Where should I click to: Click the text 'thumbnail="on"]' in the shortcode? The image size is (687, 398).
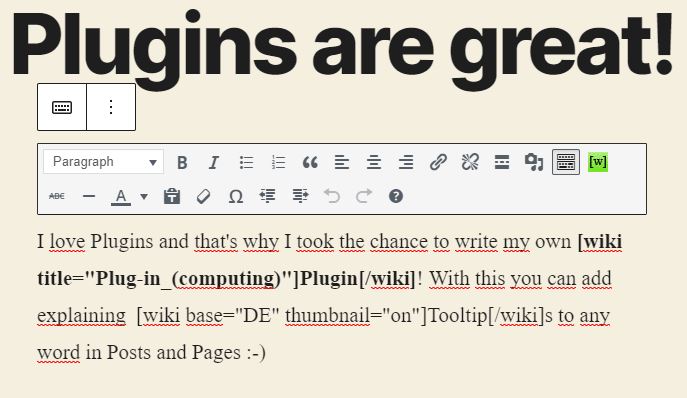click(x=356, y=316)
